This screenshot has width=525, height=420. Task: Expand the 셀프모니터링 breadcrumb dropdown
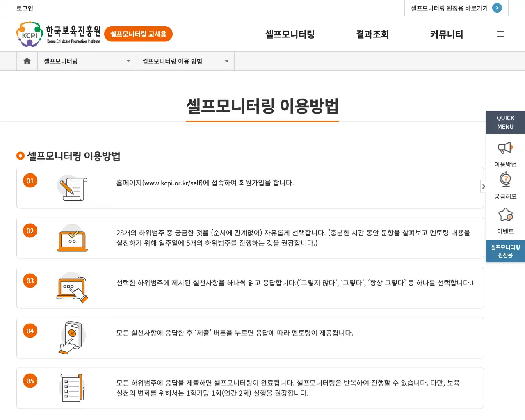[x=87, y=61]
